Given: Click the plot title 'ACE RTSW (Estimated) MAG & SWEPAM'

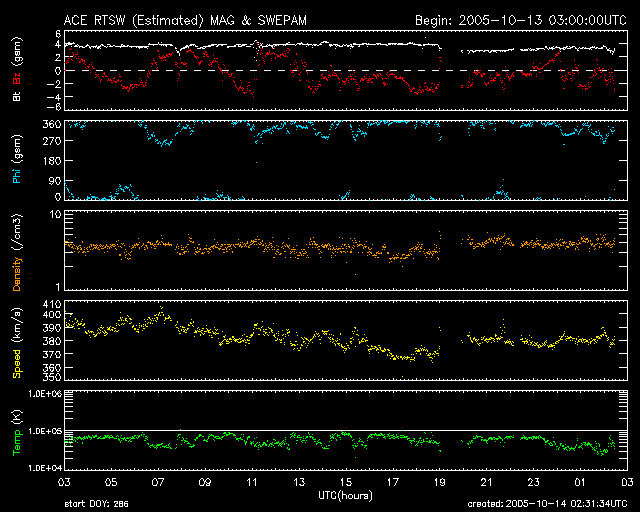Looking at the screenshot, I should 185,20.
